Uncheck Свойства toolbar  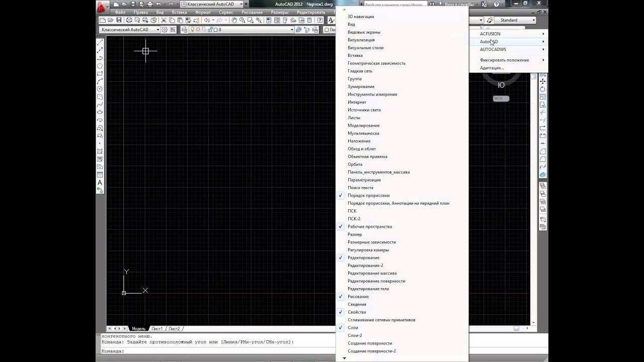point(401,312)
